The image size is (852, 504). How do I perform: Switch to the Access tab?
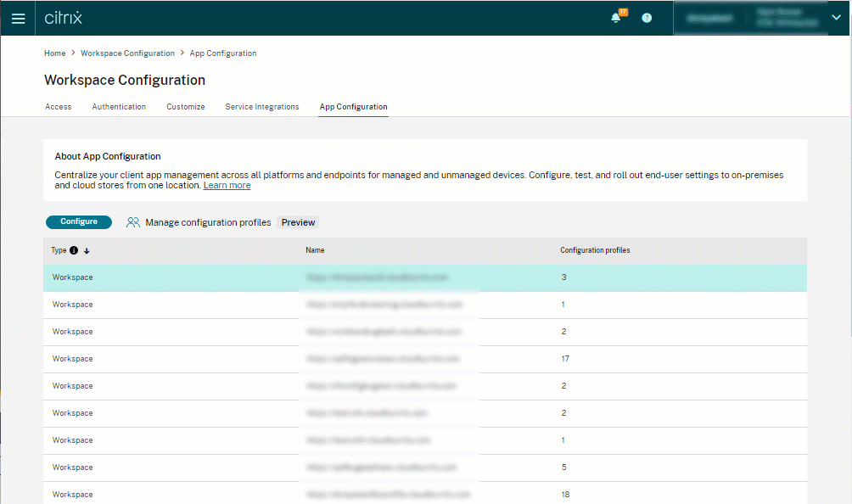(58, 107)
